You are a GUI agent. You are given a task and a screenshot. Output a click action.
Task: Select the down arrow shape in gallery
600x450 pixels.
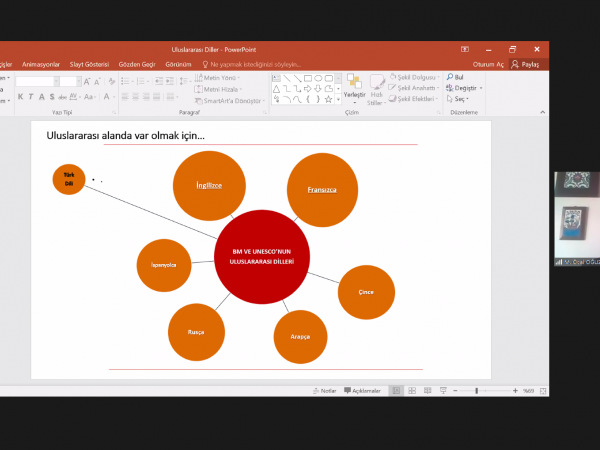[318, 89]
